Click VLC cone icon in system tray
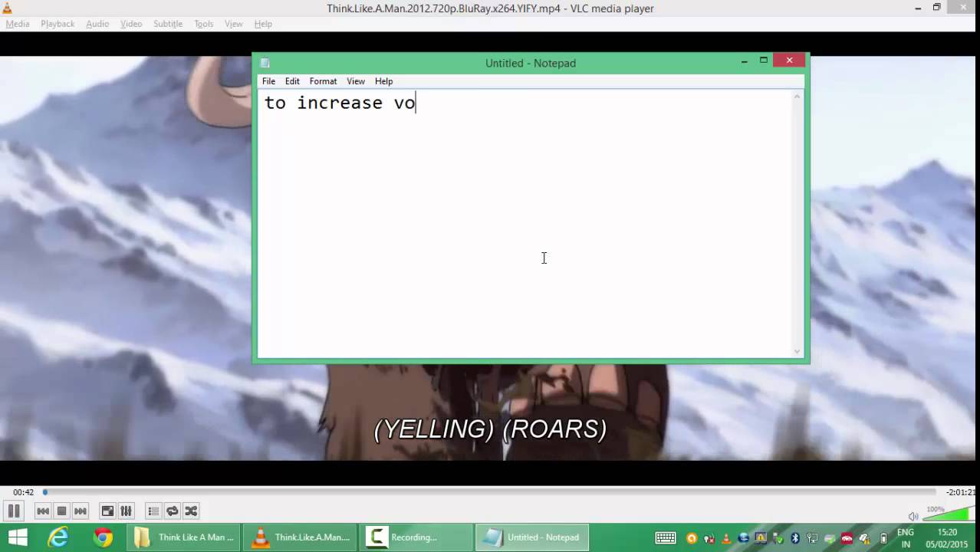 [726, 538]
